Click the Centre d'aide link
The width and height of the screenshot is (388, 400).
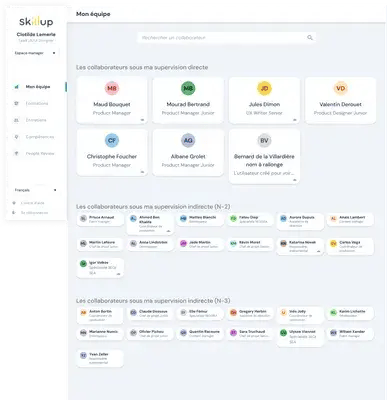[x=32, y=203]
